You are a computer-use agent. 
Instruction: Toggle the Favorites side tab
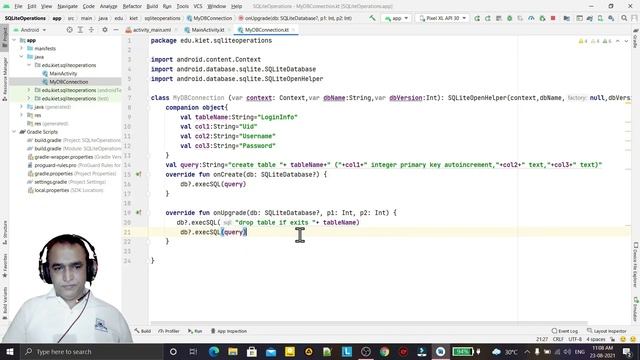tap(5, 265)
